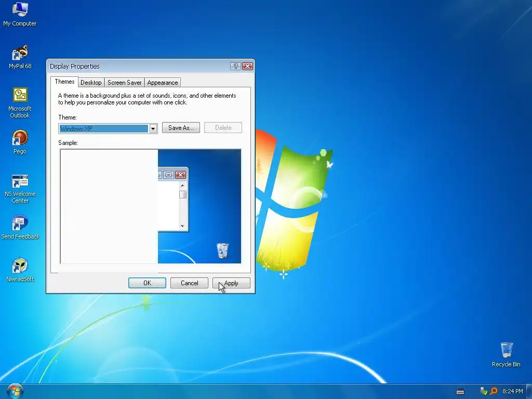Click the Show Desktop strip beside the clock
The height and width of the screenshot is (399, 532).
coord(528,391)
